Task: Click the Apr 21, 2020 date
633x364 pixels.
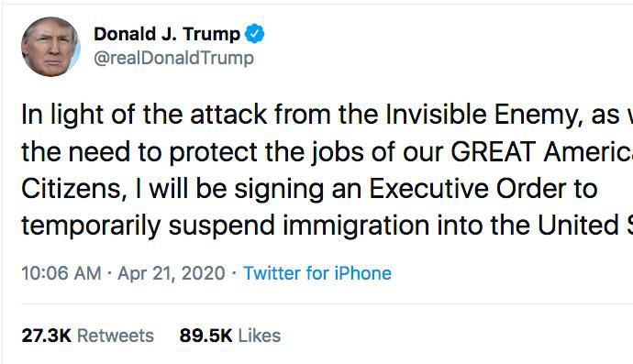Action: [x=172, y=273]
